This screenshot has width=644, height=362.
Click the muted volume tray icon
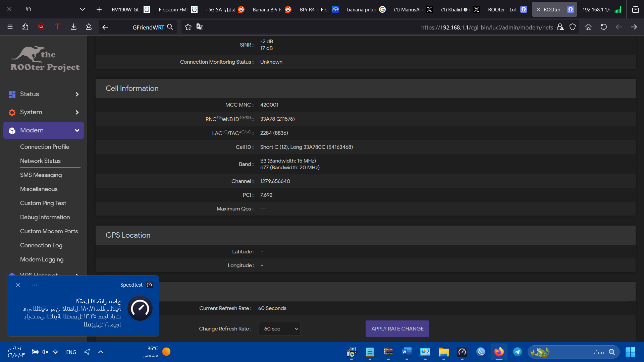(x=45, y=352)
